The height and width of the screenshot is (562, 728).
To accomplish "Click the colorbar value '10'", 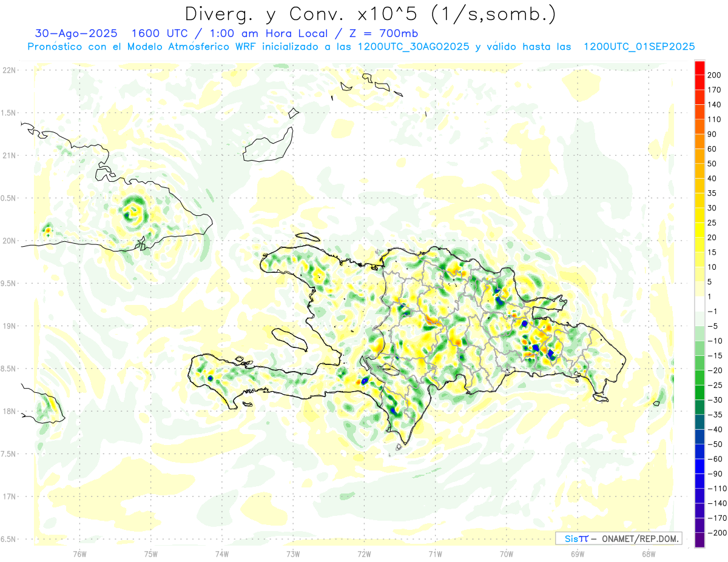I will pos(713,267).
